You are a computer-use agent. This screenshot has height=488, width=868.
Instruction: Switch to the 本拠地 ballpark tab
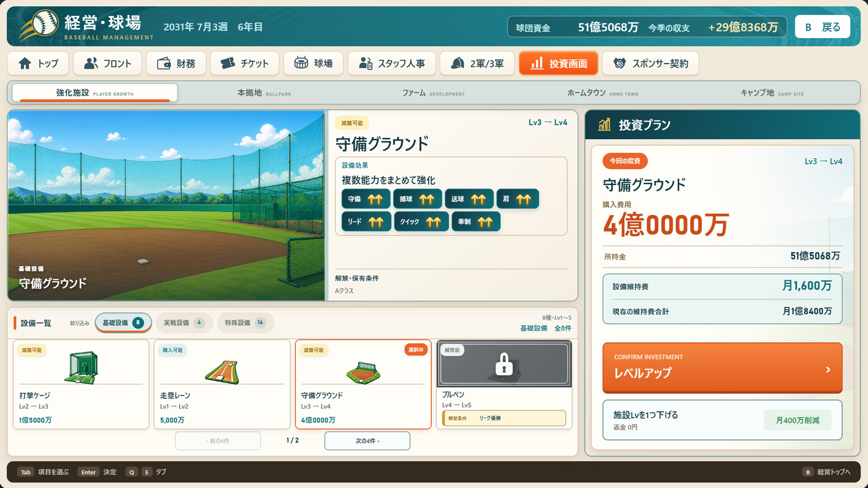point(264,93)
